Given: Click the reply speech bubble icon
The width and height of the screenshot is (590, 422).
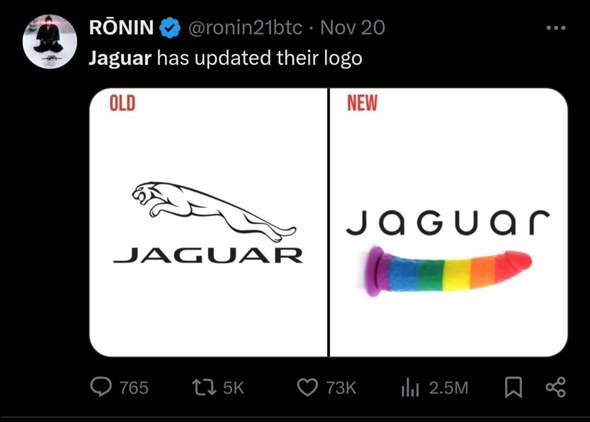Looking at the screenshot, I should pos(101,387).
